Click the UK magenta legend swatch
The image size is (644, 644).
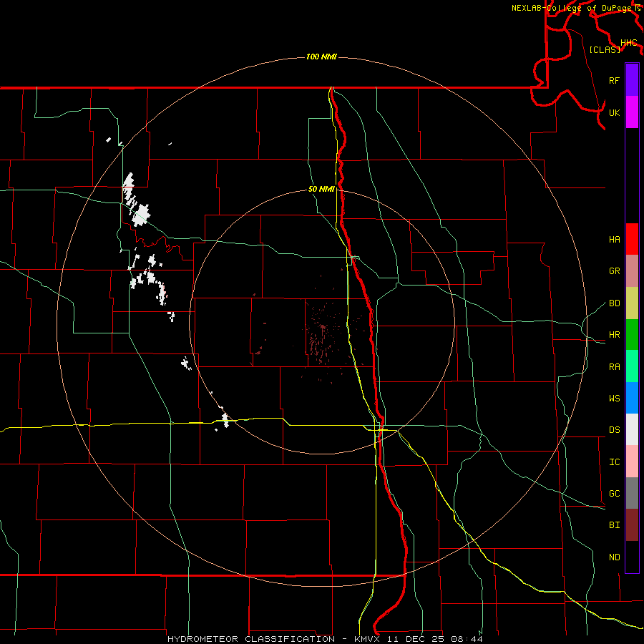click(x=632, y=112)
